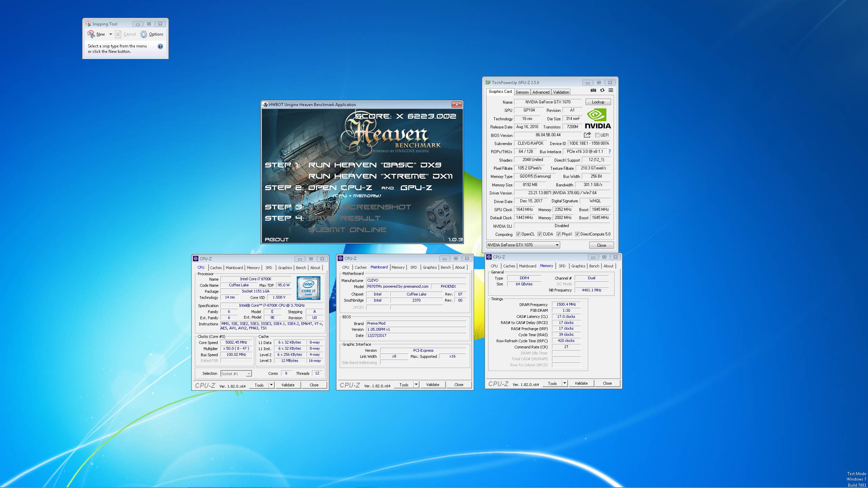Screen dimensions: 868x488
Task: Click the Heaven Benchmark window title icon
Action: tap(265, 104)
